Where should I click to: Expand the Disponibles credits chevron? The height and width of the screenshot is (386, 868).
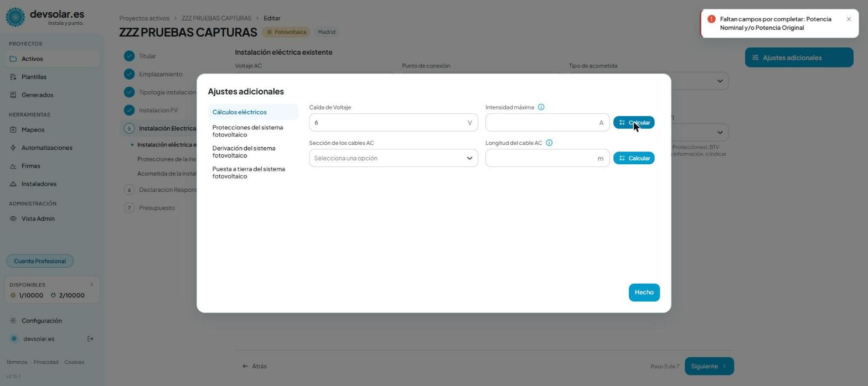pyautogui.click(x=92, y=285)
